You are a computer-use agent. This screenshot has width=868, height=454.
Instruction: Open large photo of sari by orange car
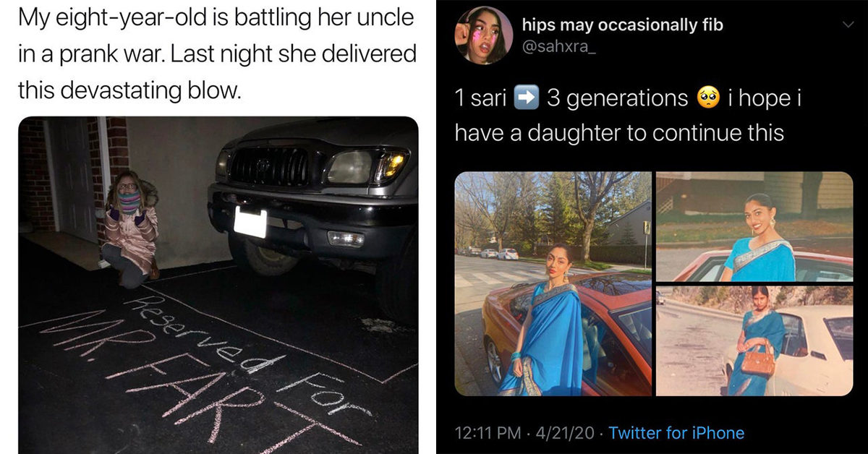pos(553,284)
